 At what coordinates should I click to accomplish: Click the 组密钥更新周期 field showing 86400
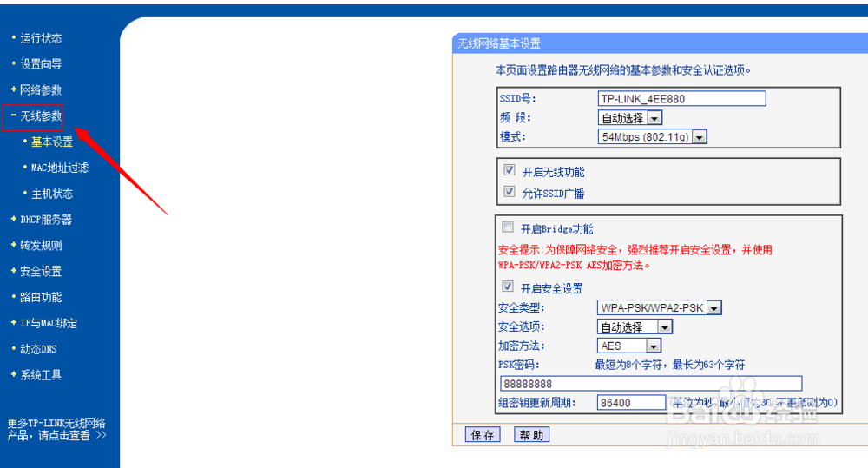click(631, 403)
